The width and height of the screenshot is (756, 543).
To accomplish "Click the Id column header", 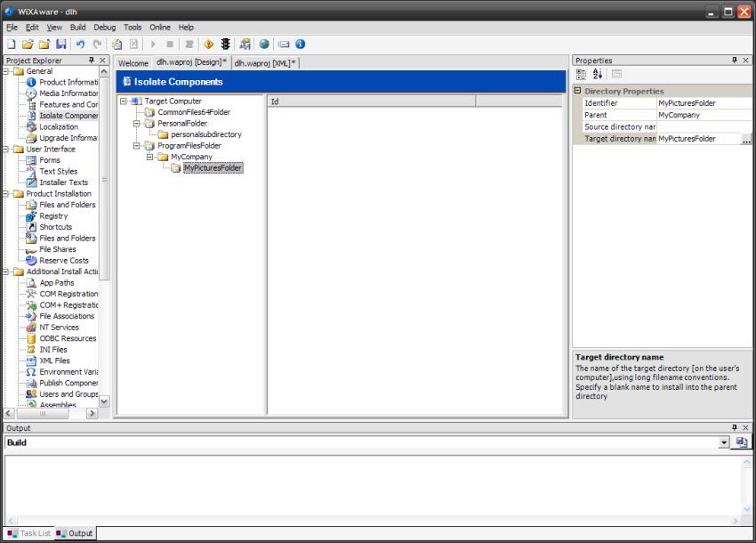I will (x=372, y=101).
